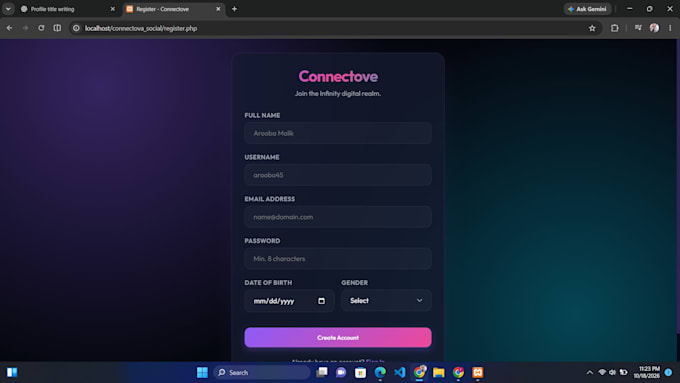Open the volume speaker tray icon
The image size is (680, 383).
click(612, 372)
